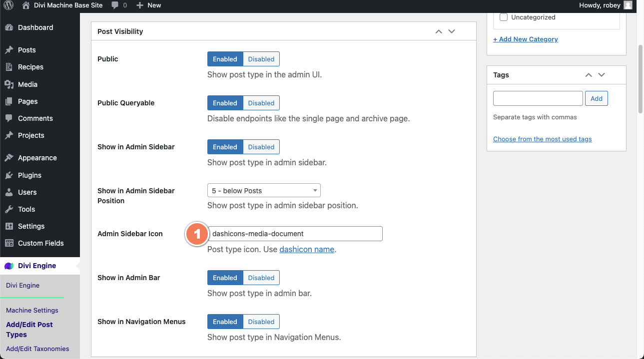Click New in the admin bar
The width and height of the screenshot is (644, 359).
click(x=154, y=5)
